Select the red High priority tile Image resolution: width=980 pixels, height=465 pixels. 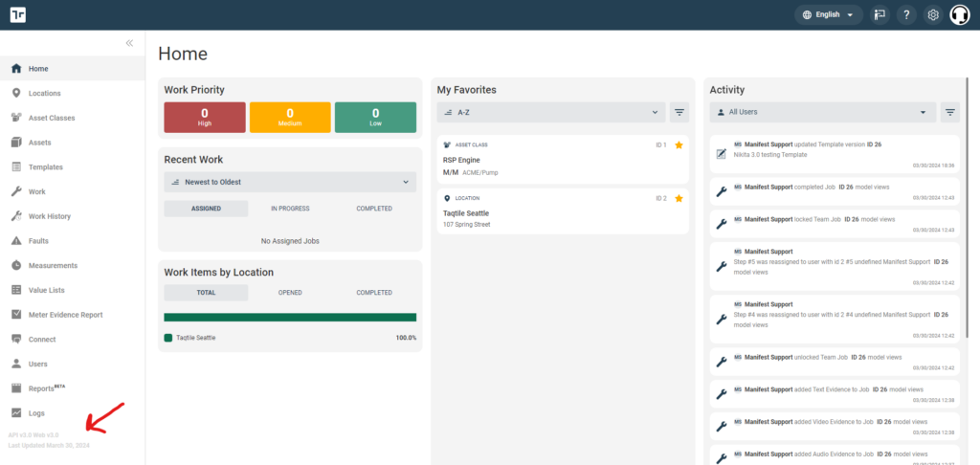coord(205,117)
